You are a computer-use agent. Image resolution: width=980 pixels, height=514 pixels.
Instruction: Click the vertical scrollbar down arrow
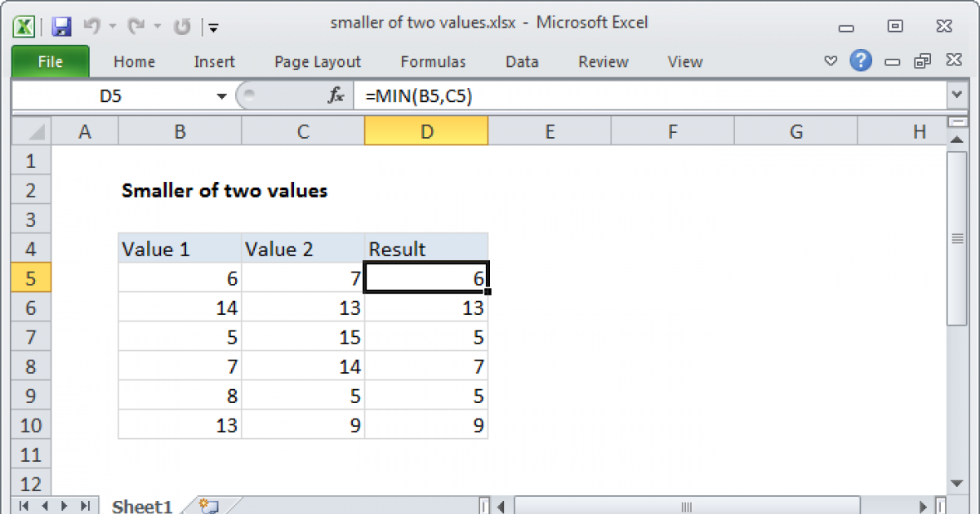[956, 483]
